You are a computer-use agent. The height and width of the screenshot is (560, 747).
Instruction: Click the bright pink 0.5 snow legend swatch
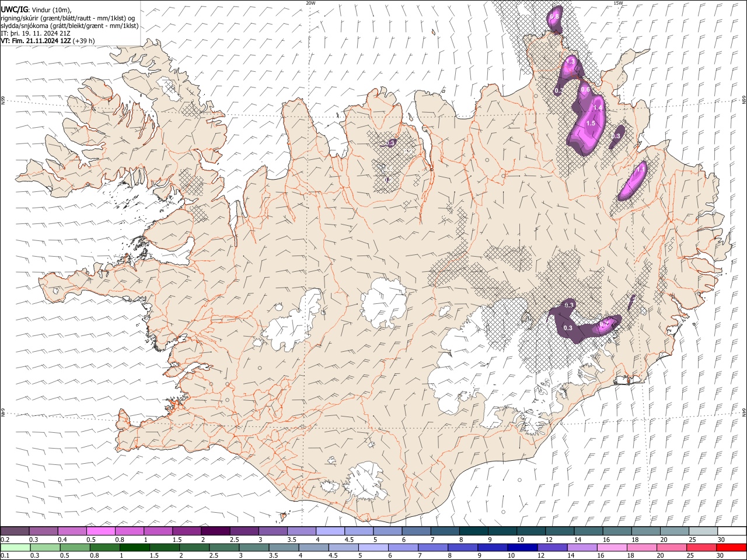101,531
